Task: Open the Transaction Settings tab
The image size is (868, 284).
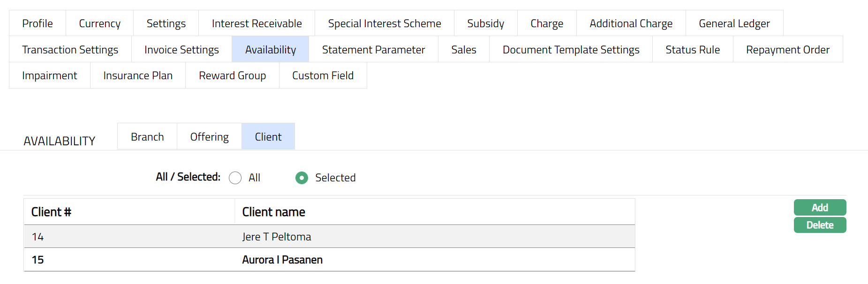Action: pos(70,50)
